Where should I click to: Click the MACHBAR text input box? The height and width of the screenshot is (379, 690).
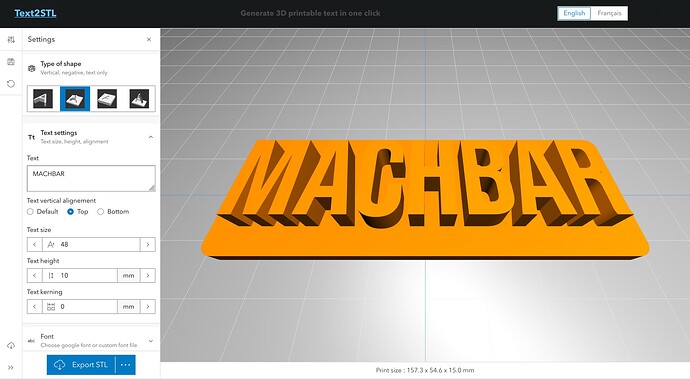(x=91, y=178)
